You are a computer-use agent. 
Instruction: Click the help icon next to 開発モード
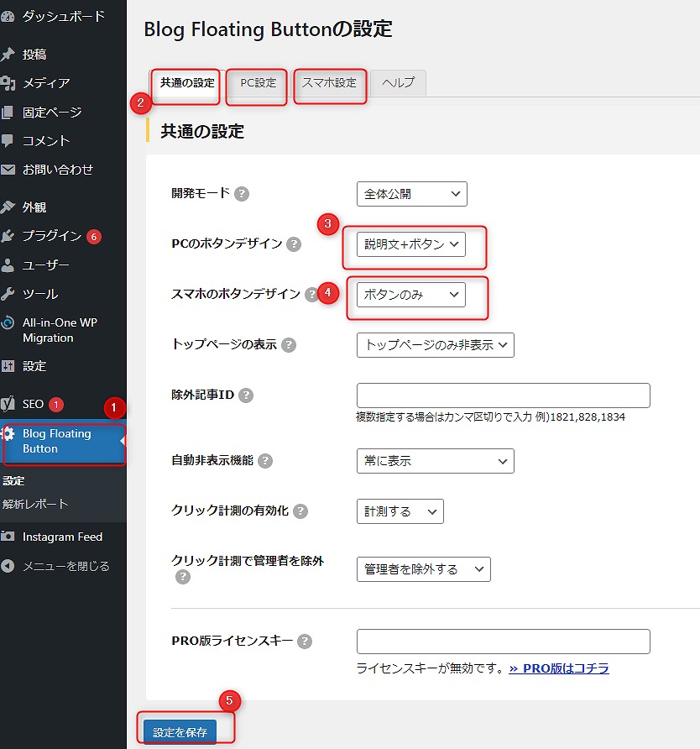(x=242, y=194)
